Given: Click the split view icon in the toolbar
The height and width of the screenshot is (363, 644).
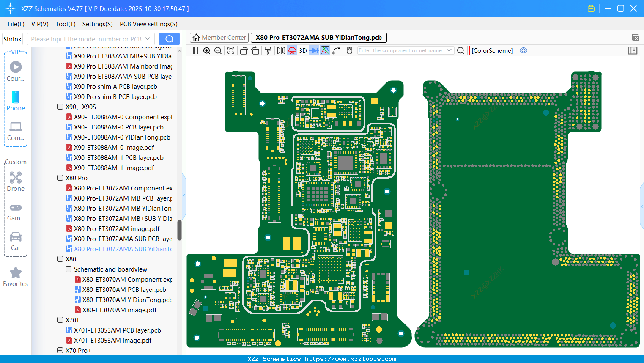Looking at the screenshot, I should [x=194, y=50].
